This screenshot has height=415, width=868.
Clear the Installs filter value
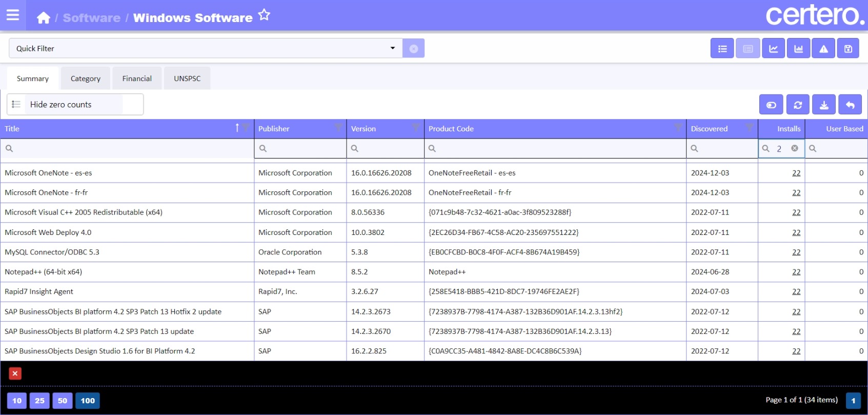click(795, 148)
